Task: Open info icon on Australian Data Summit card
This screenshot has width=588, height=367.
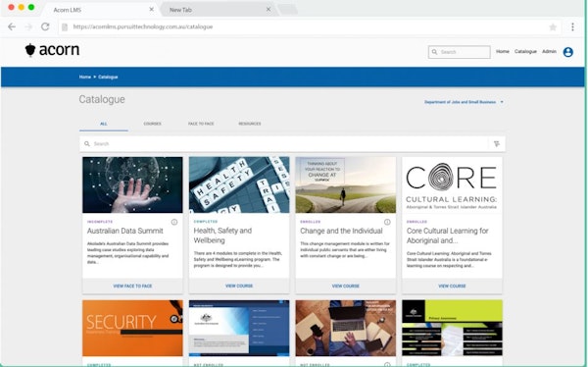Action: point(174,222)
